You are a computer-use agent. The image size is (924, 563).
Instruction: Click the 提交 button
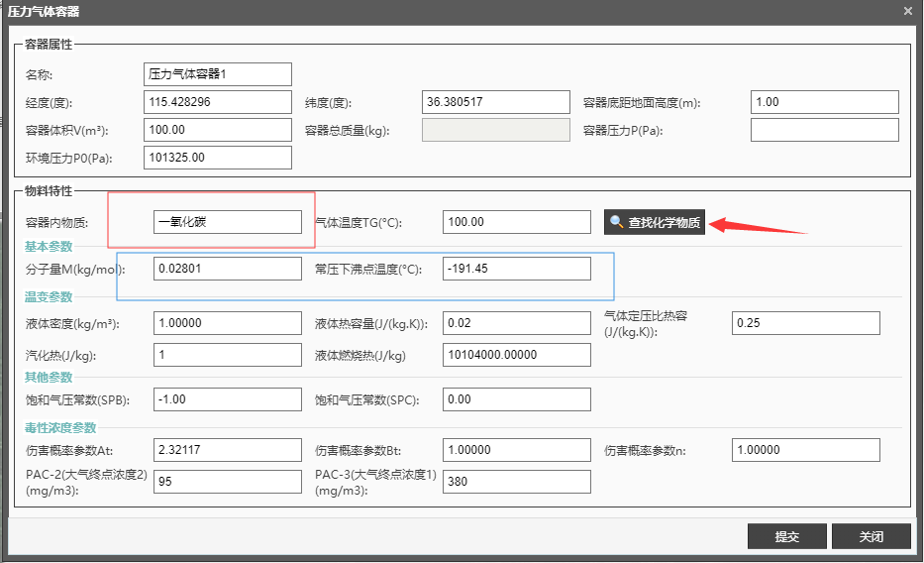pyautogui.click(x=786, y=536)
